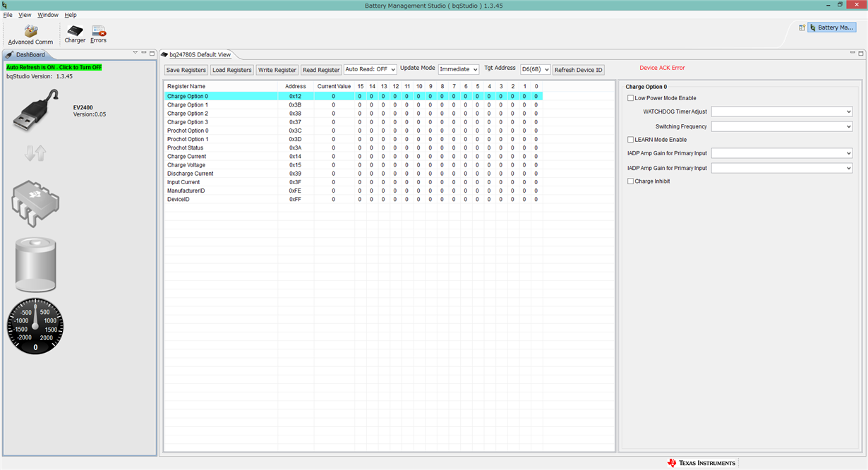Image resolution: width=868 pixels, height=470 pixels.
Task: Click the Current Value column header
Action: point(334,86)
